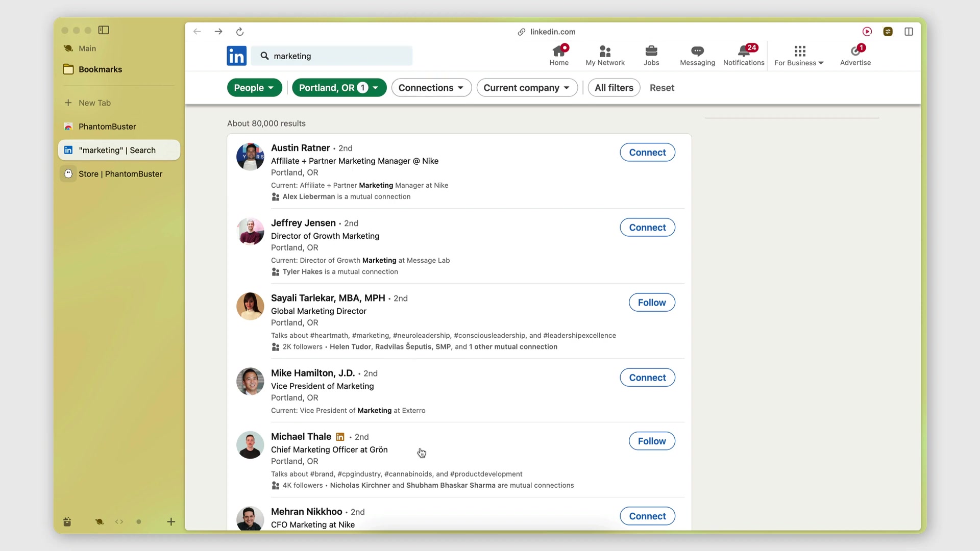Click Sayali Tarlekar's profile photo
This screenshot has width=980, height=551.
[250, 307]
